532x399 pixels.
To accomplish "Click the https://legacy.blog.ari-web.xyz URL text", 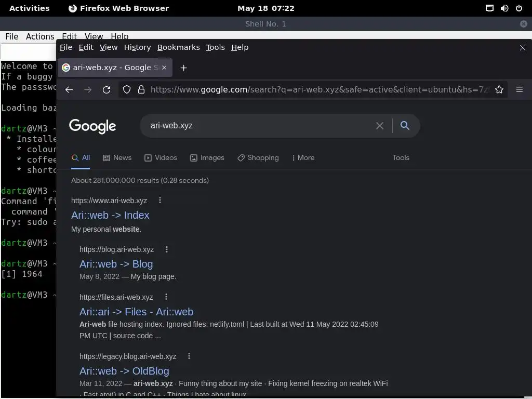I will click(128, 356).
